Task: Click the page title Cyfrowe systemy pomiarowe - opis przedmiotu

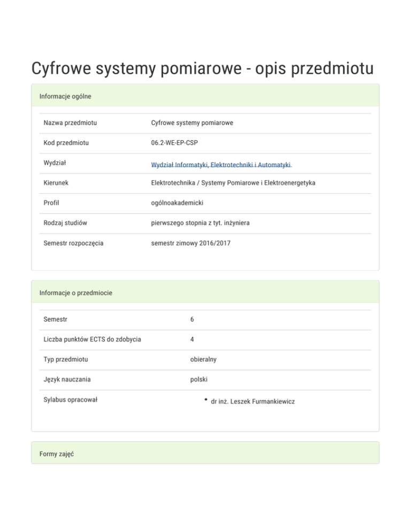Action: (202, 69)
